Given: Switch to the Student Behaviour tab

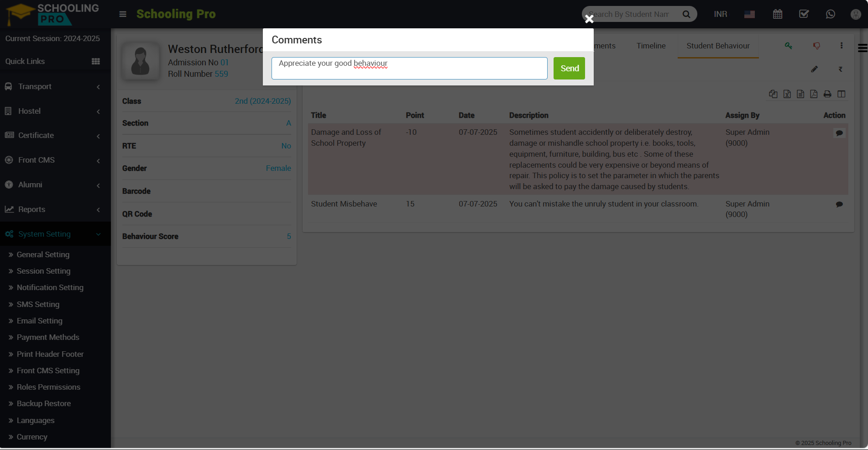Looking at the screenshot, I should [718, 46].
